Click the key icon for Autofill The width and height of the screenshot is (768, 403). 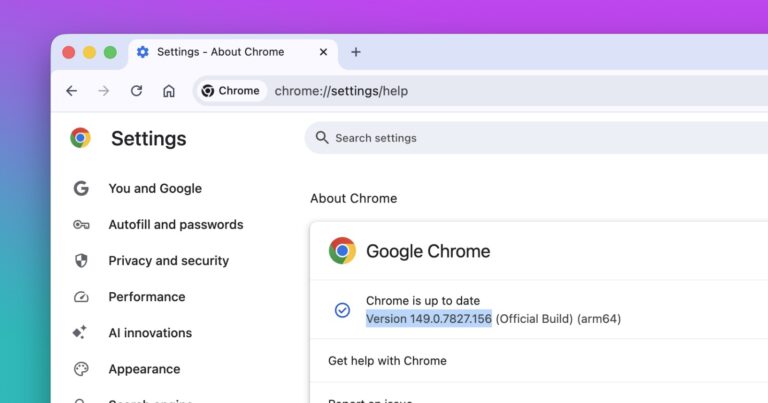81,225
